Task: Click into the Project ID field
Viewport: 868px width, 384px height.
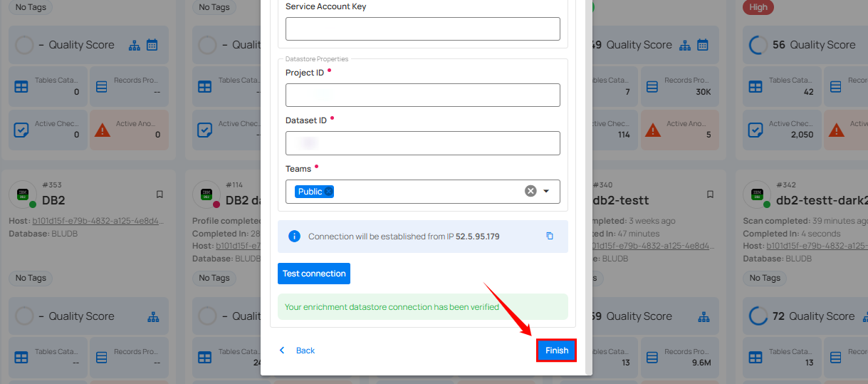Action: click(422, 95)
